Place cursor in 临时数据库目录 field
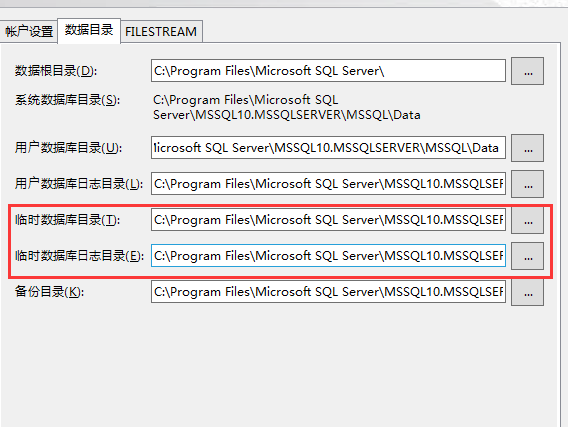The width and height of the screenshot is (568, 427). 328,219
